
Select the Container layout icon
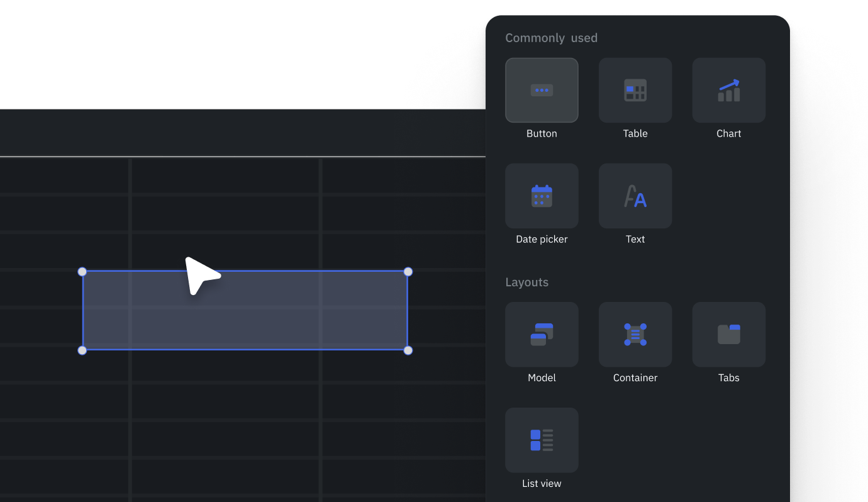[x=635, y=335]
